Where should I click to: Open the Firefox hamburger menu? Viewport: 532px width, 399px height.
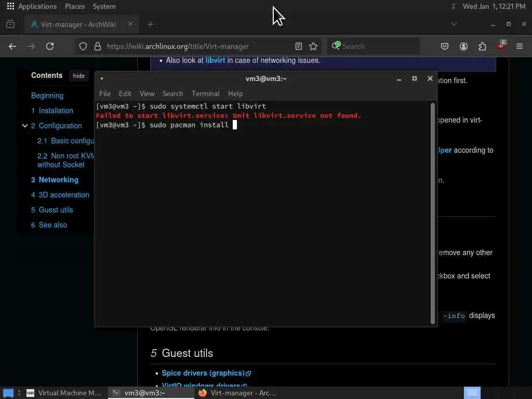(520, 46)
